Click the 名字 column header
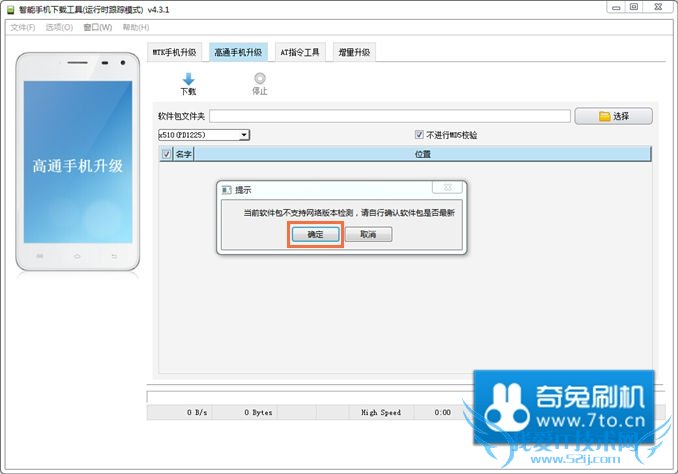Viewport: 678px width, 474px height. 184,154
